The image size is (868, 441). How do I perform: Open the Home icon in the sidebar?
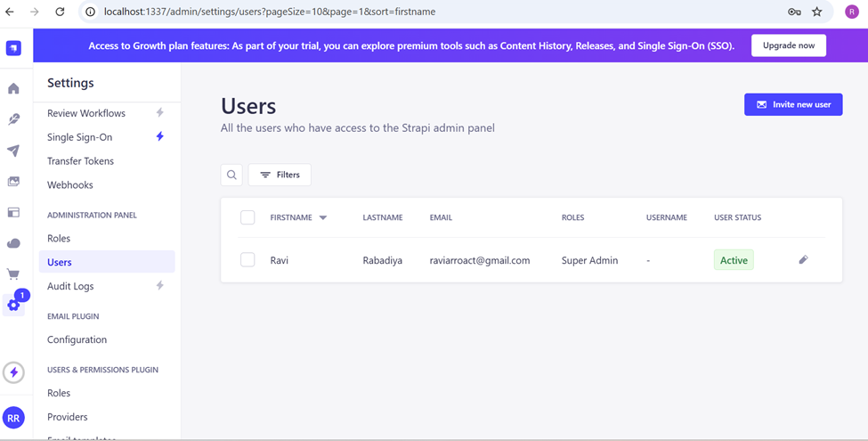(x=13, y=88)
